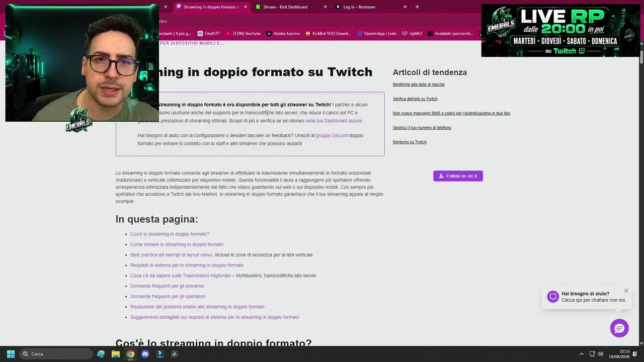This screenshot has width=644, height=362.
Task: Open File Explorer from the taskbar
Action: (x=116, y=354)
